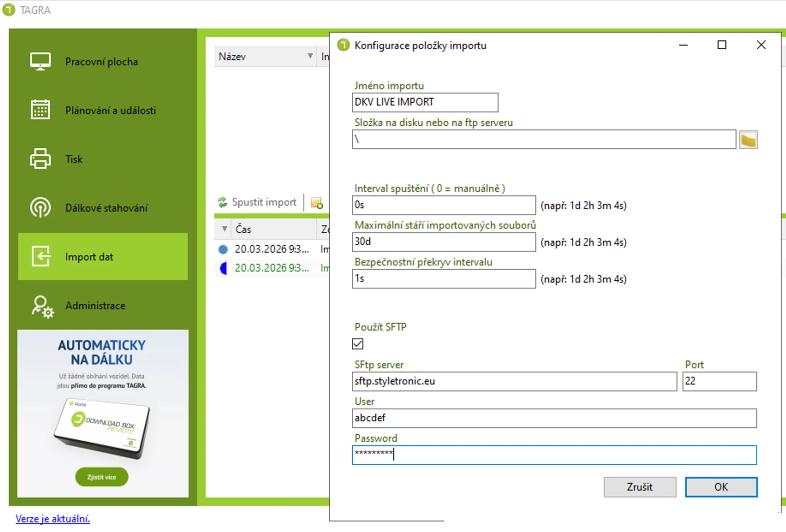Click the Spustit import toolbar label
The height and width of the screenshot is (532, 786).
click(x=264, y=202)
